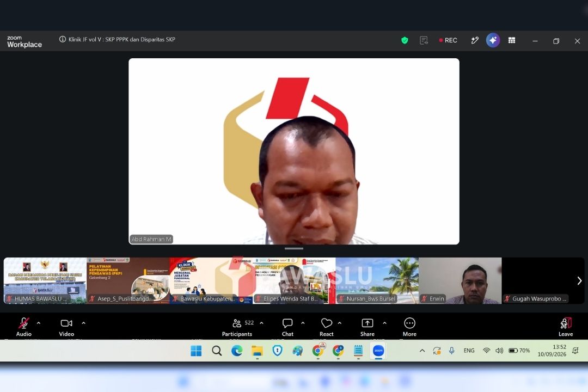Show hidden system tray icons

point(422,351)
